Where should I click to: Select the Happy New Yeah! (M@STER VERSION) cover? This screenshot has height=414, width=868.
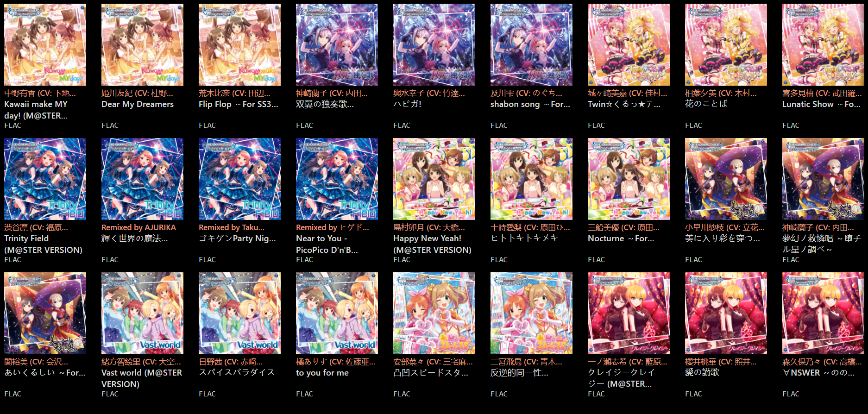pos(434,179)
